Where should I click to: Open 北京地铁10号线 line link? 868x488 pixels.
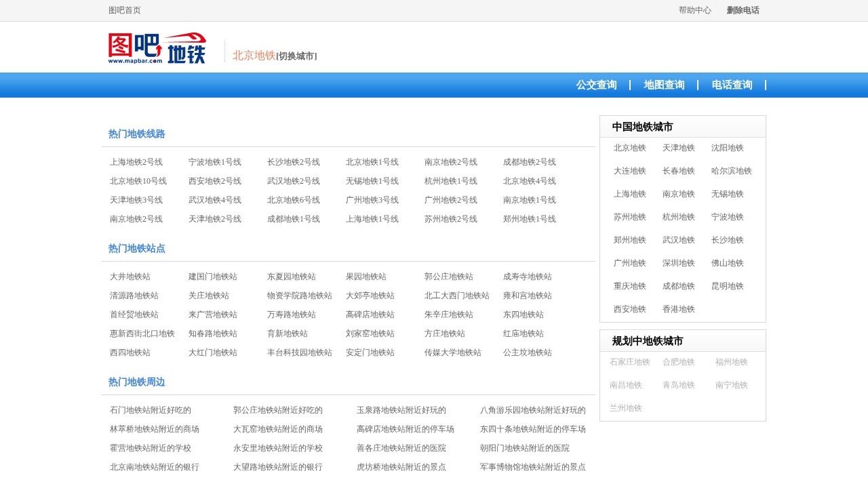(x=138, y=181)
